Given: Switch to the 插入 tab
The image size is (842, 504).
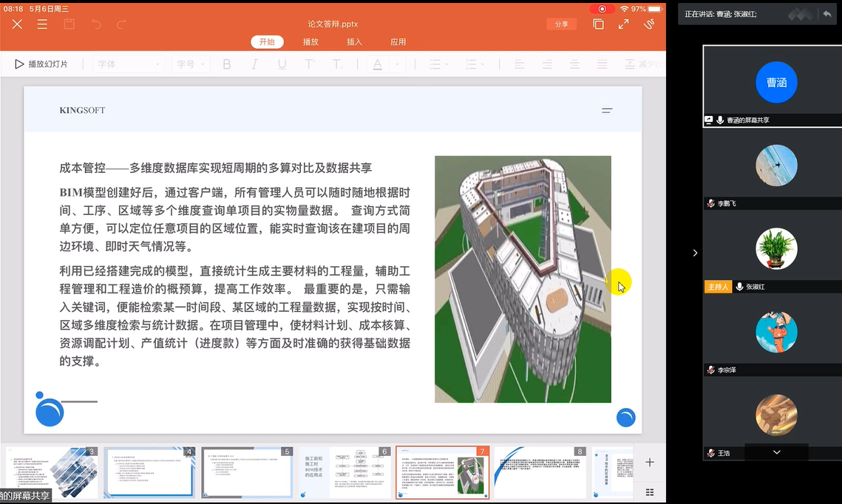Looking at the screenshot, I should (354, 42).
